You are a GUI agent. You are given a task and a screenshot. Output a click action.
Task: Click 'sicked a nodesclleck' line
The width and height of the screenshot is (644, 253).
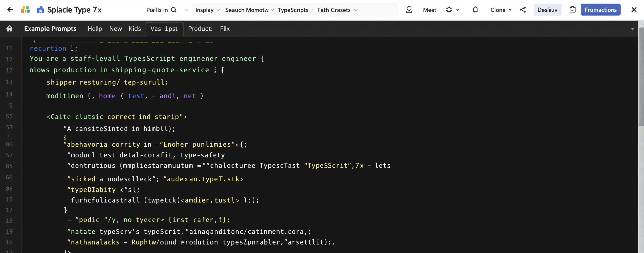click(155, 179)
